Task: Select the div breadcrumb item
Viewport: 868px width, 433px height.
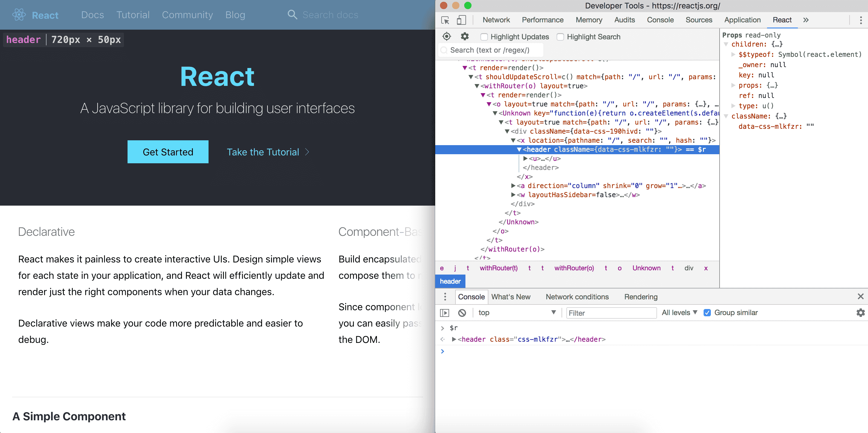Action: [x=688, y=268]
